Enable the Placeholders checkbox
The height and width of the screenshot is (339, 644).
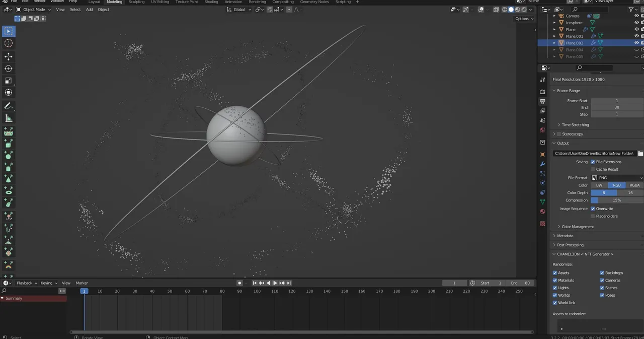(x=593, y=216)
